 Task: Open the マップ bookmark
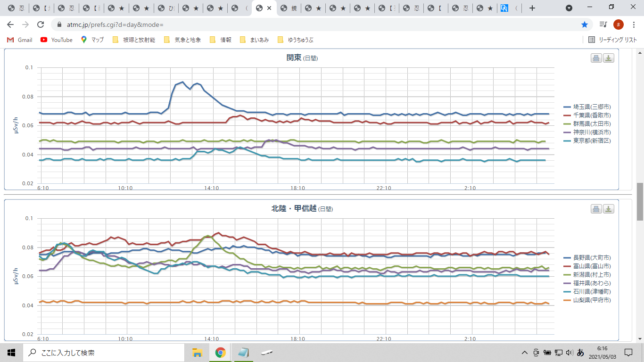[x=92, y=40]
